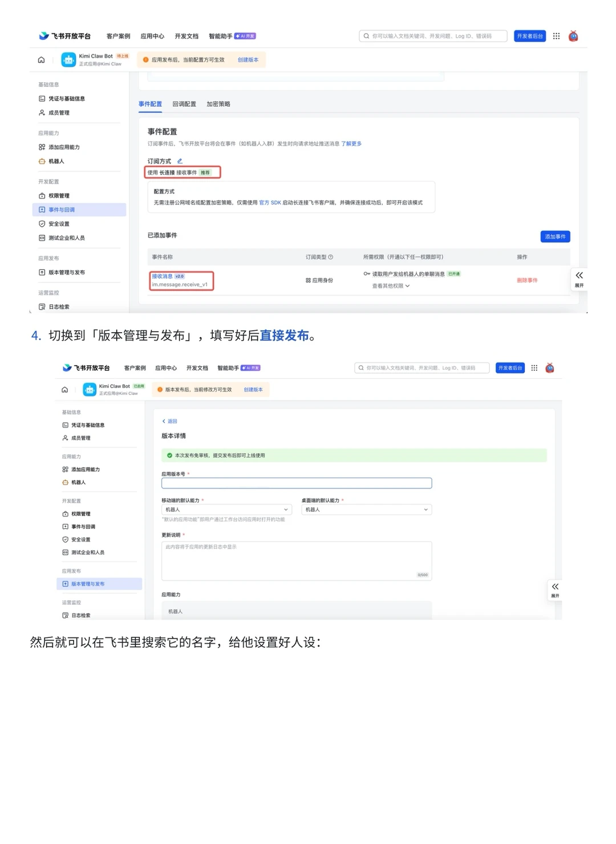The width and height of the screenshot is (616, 844).
Task: Switch to the 回调配置 tab
Action: coord(184,104)
